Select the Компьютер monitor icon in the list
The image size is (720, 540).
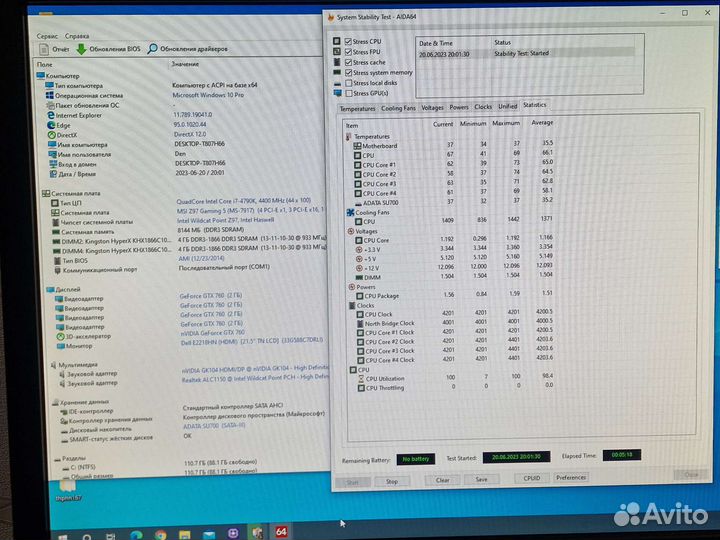pos(40,76)
